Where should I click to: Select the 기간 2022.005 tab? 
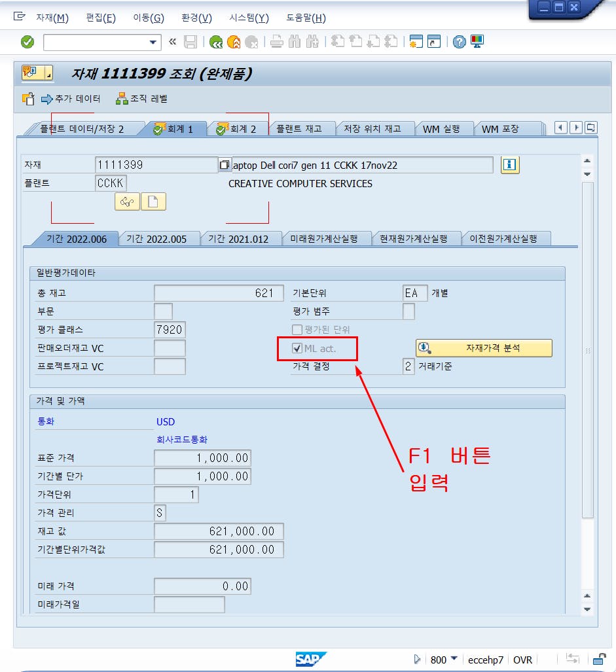coord(156,239)
